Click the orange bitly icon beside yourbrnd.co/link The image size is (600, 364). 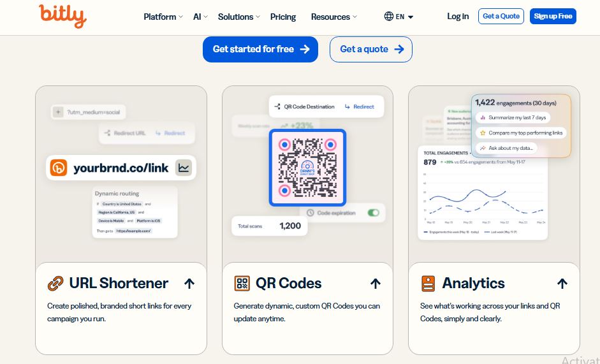point(59,168)
